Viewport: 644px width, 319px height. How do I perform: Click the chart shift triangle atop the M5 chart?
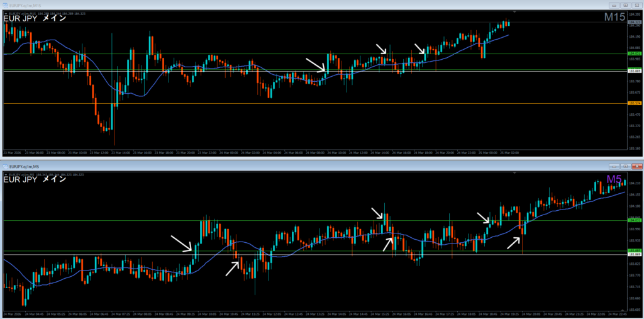[513, 174]
